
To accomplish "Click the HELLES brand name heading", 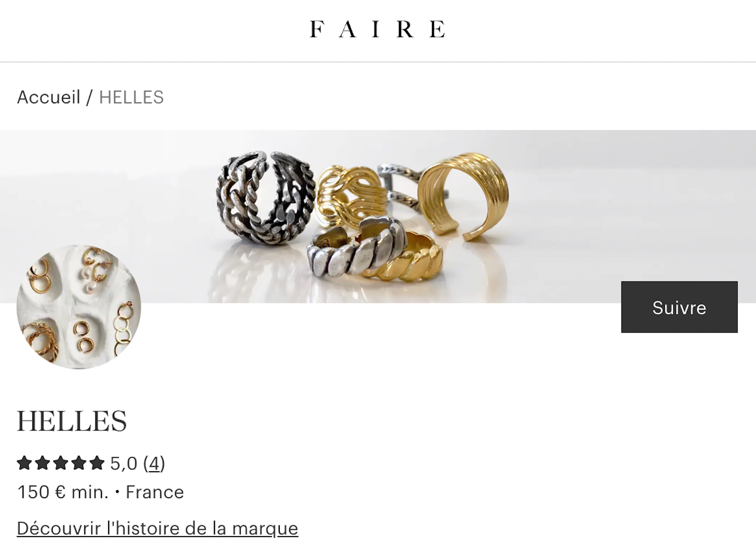I will 72,421.
